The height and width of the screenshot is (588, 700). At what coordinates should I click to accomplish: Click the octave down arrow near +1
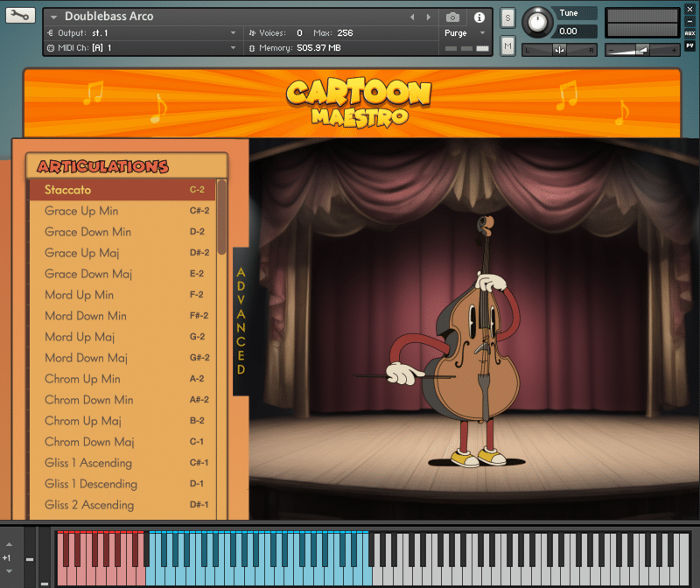7,569
